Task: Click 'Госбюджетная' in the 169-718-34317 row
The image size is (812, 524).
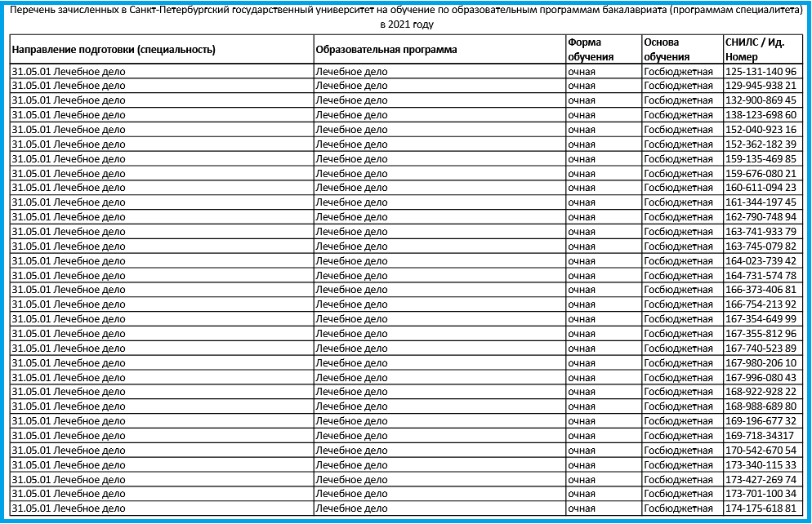Action: 678,436
